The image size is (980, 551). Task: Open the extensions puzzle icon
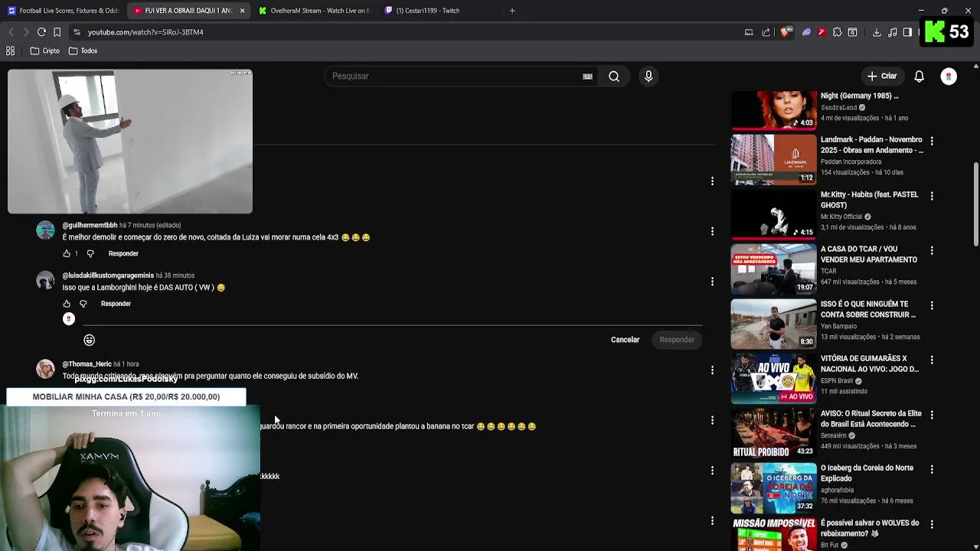837,32
